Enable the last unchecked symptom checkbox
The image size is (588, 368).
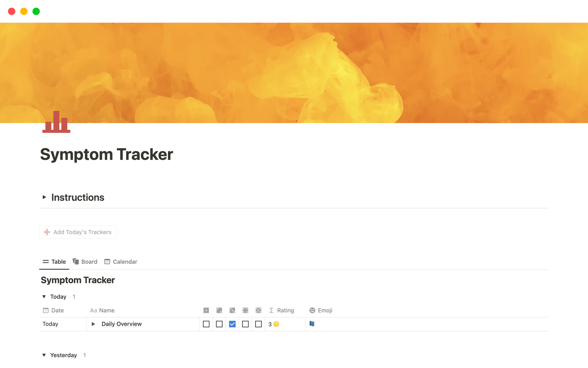coord(258,324)
